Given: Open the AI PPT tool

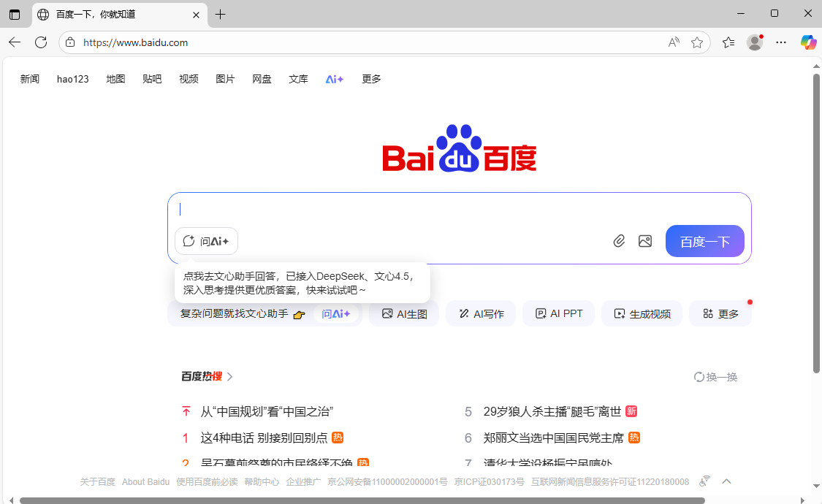Looking at the screenshot, I should pyautogui.click(x=559, y=314).
